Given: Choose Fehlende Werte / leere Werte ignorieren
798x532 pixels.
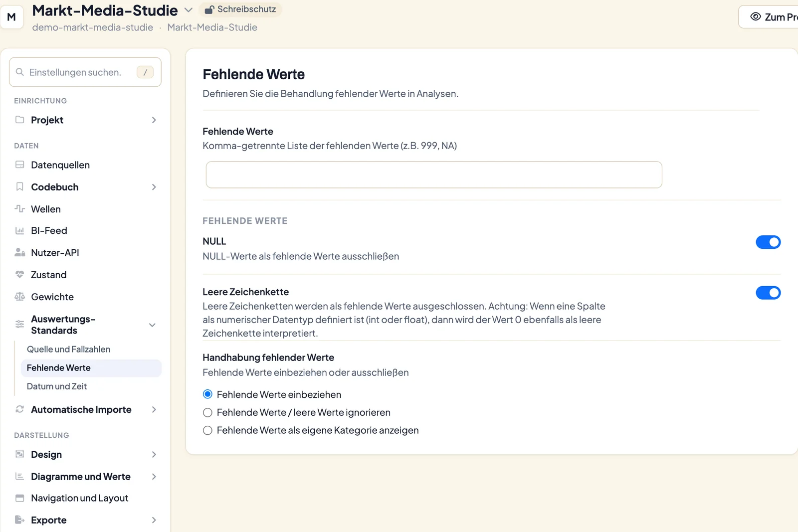Looking at the screenshot, I should coord(208,412).
